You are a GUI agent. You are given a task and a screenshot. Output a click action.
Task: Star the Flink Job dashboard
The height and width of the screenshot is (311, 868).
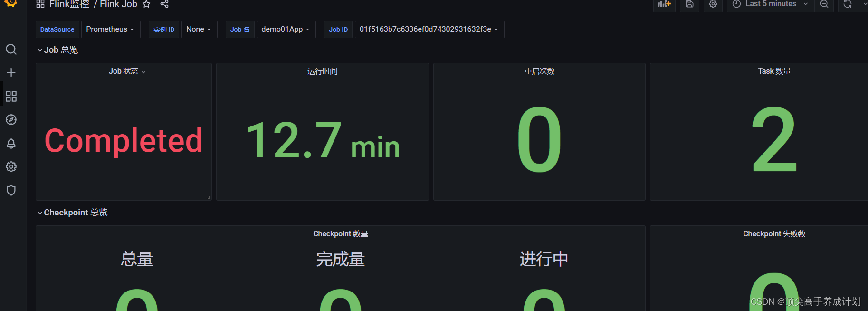[x=146, y=4]
